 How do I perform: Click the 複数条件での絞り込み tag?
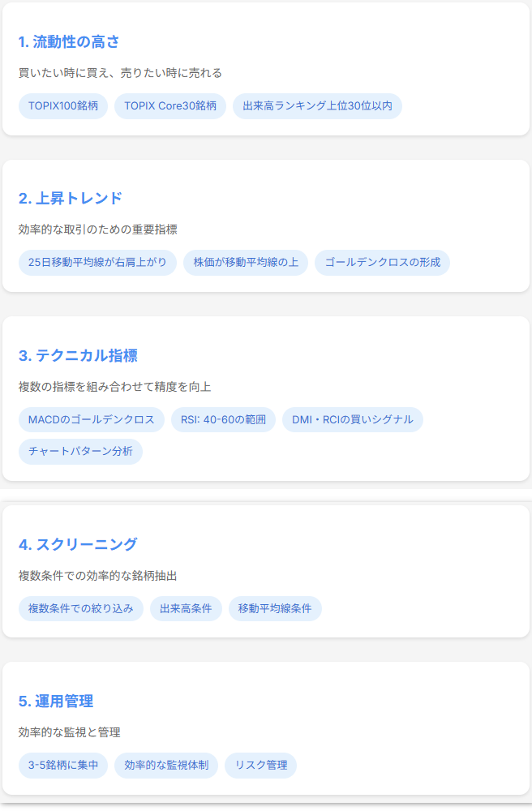80,609
